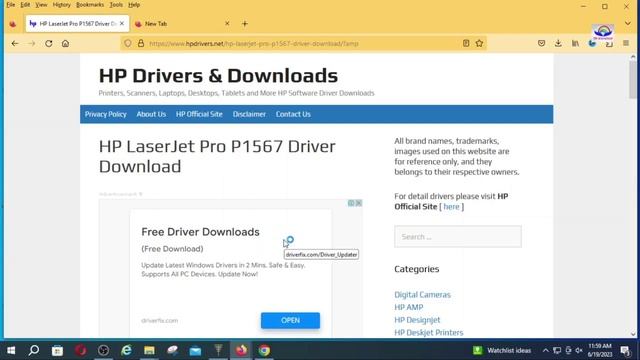The width and height of the screenshot is (640, 360).
Task: Launch Google Chrome from the taskbar
Action: coord(264,350)
